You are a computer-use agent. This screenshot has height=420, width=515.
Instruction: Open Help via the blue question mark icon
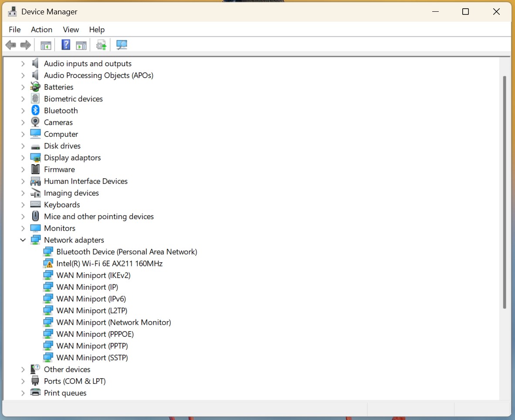coord(65,44)
